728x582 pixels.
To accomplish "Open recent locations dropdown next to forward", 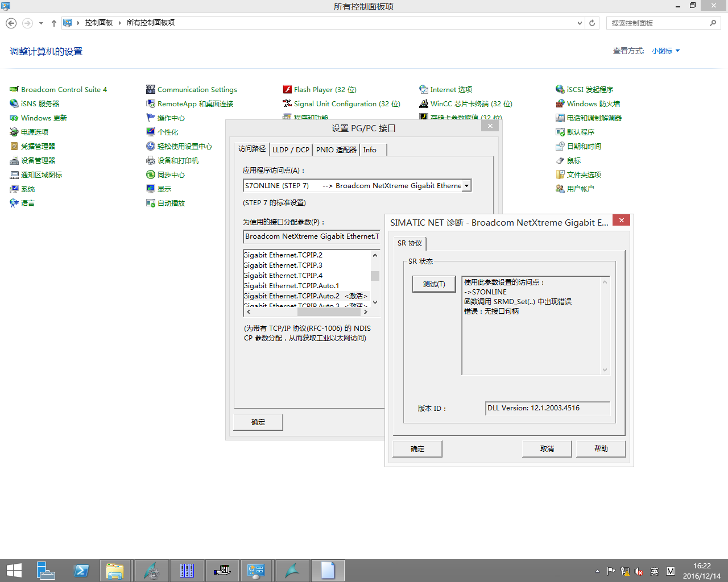I will click(41, 23).
